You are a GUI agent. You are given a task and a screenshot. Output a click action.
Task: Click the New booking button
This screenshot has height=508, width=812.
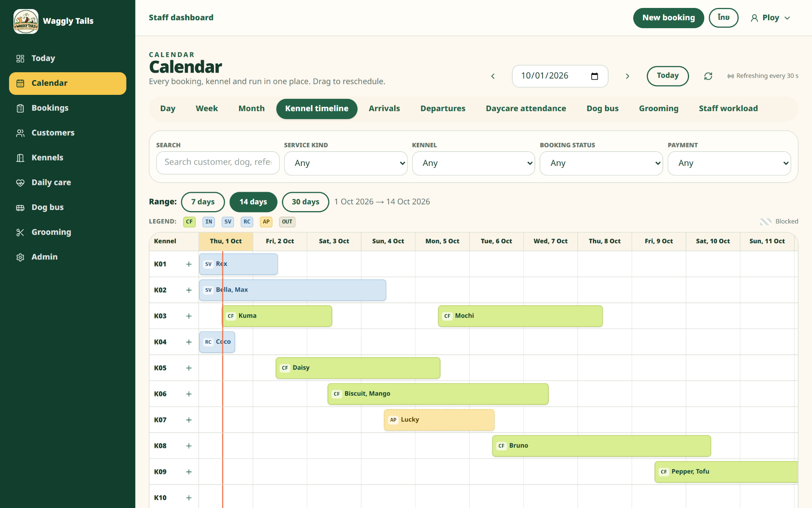(668, 18)
